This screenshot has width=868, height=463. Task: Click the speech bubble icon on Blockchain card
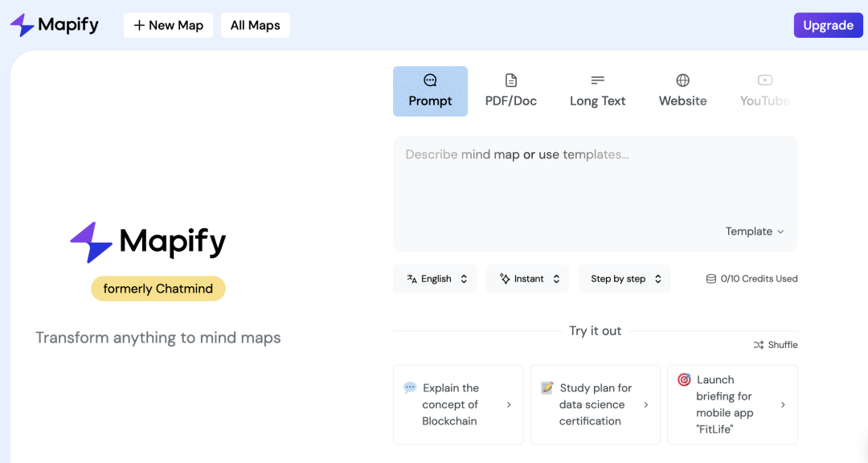click(410, 387)
